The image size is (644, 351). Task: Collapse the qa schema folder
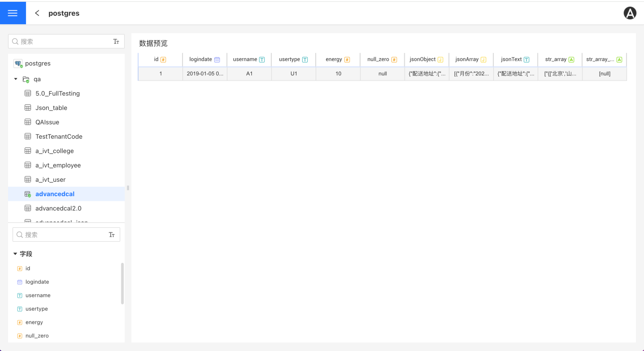tap(16, 79)
